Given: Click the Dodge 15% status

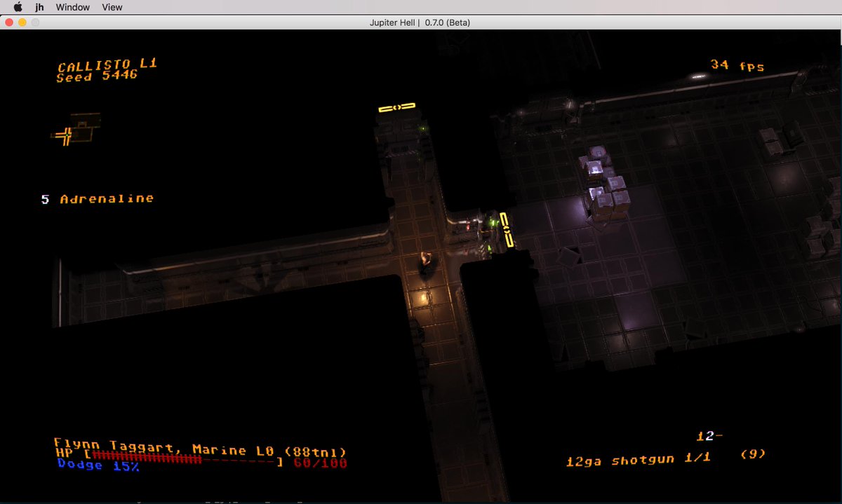Looking at the screenshot, I should (98, 465).
